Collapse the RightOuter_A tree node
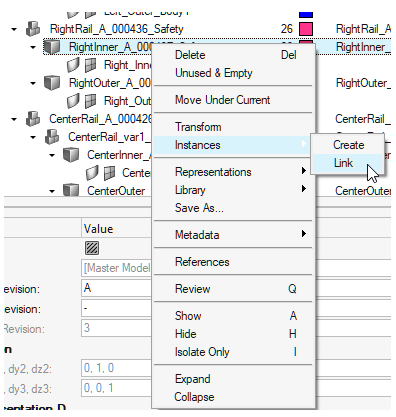Screen dimensions: 396x417 (x=33, y=83)
